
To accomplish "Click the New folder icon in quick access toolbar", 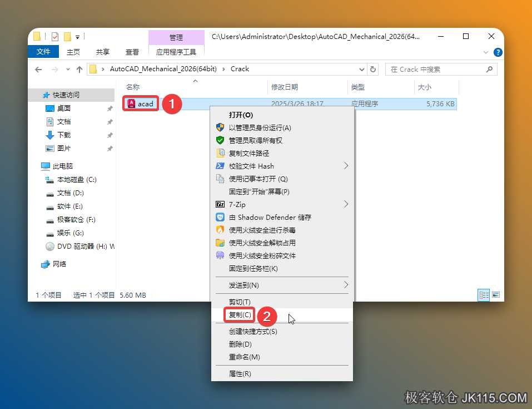I will [67, 36].
